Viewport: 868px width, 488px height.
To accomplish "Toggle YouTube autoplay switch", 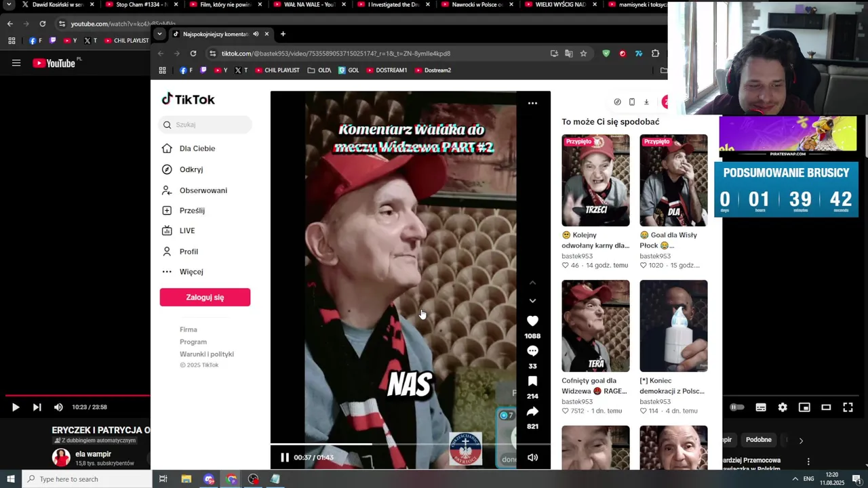I will (x=737, y=407).
